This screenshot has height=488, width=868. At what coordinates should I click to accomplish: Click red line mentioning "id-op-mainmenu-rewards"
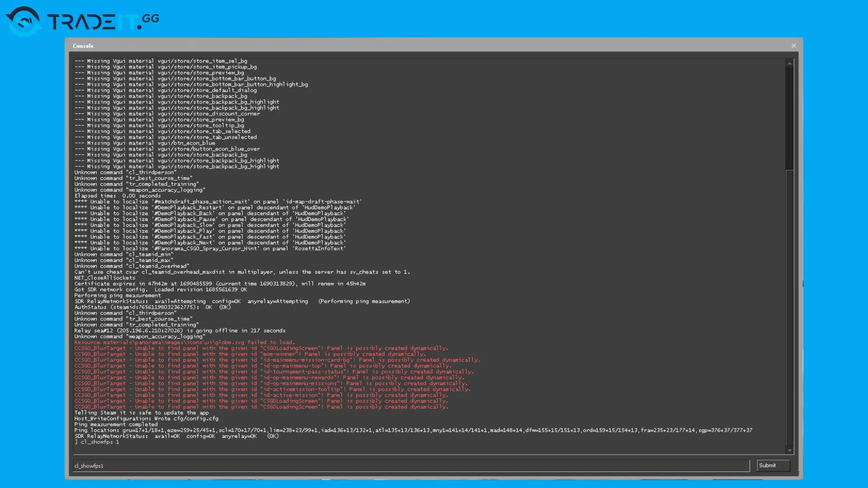(269, 377)
